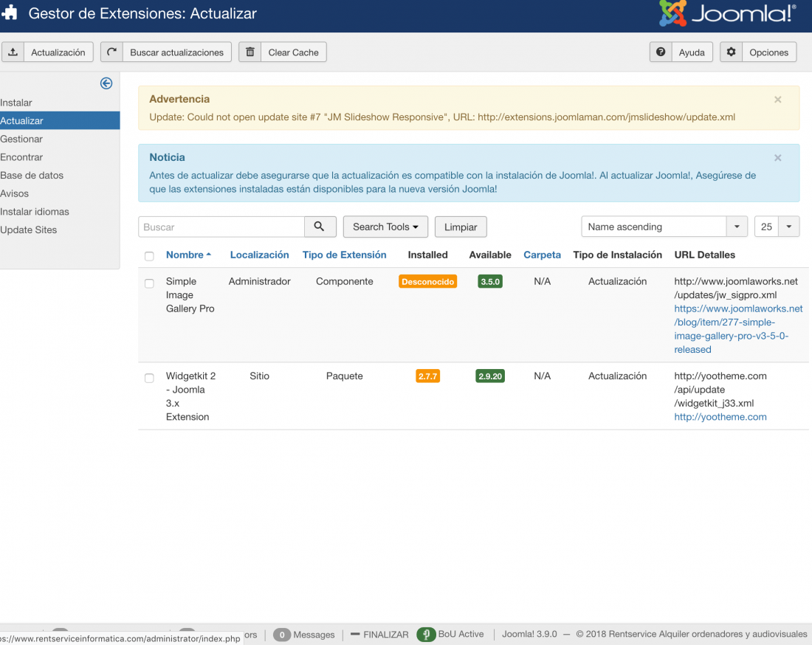This screenshot has width=812, height=645.
Task: Click the refresh icon for Buscar actualizaciones
Action: [x=111, y=52]
